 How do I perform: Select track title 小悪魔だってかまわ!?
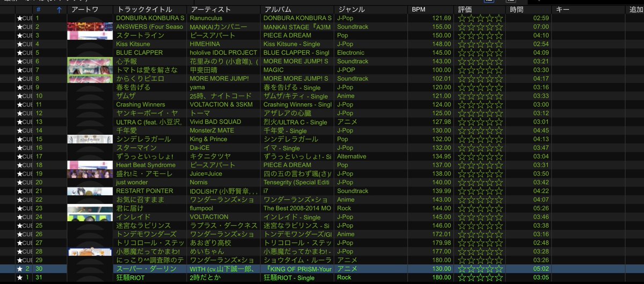[x=148, y=252]
